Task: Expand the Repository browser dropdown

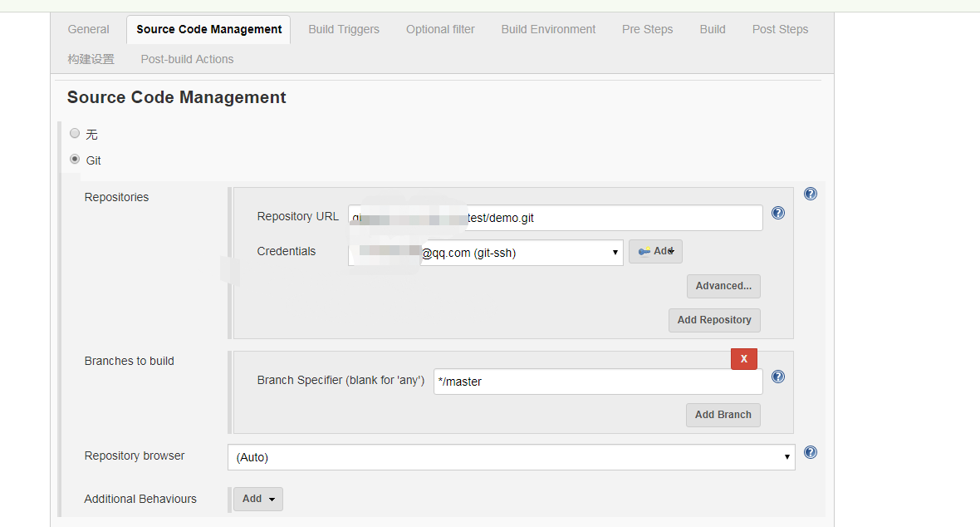Action: 511,457
